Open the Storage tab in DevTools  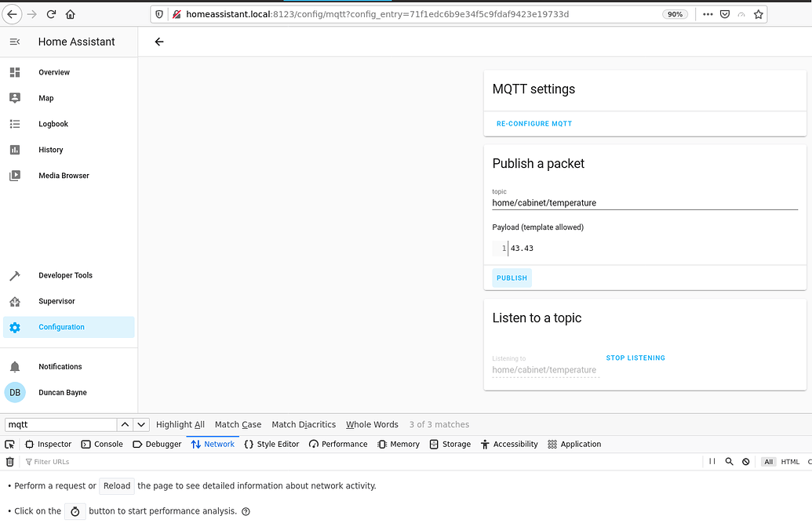pos(450,443)
